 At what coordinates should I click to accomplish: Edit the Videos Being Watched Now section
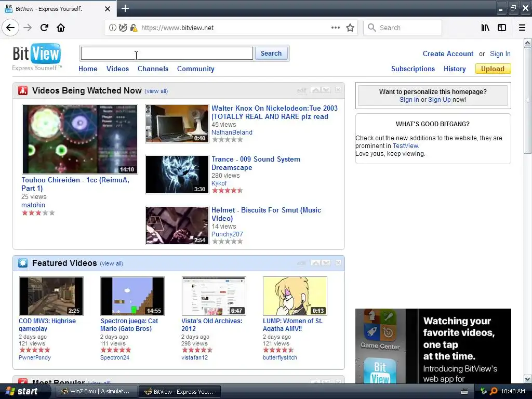point(302,90)
